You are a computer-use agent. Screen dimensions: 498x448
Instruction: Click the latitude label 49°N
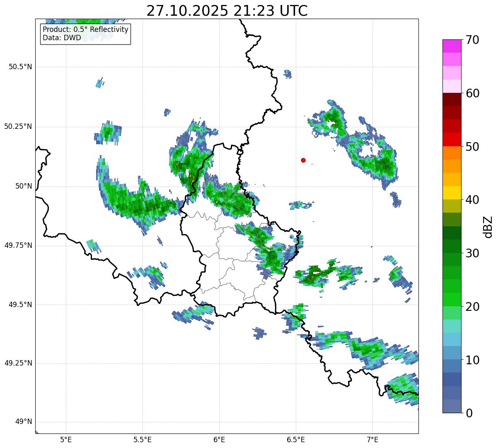tap(24, 422)
